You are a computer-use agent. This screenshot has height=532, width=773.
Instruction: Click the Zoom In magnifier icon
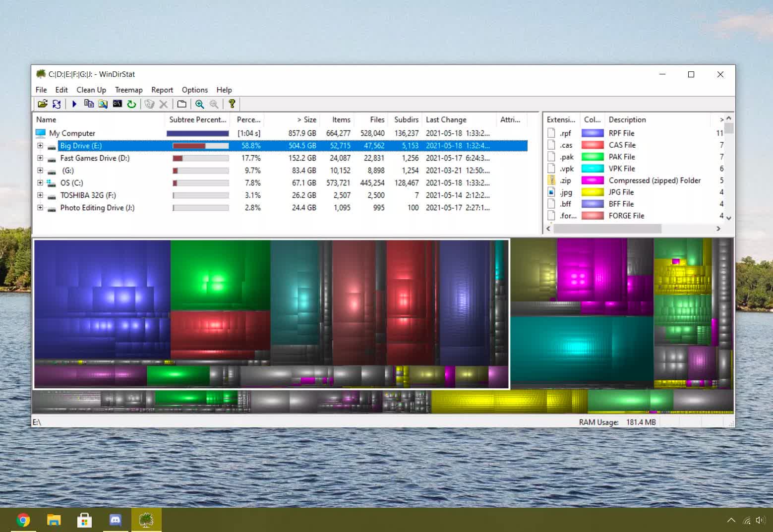tap(199, 104)
